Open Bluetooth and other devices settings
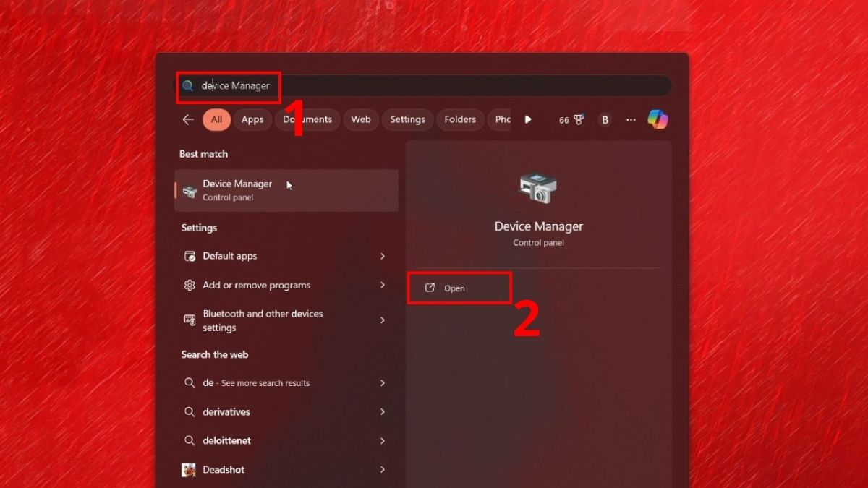Screen dimensions: 868x488 286,320
